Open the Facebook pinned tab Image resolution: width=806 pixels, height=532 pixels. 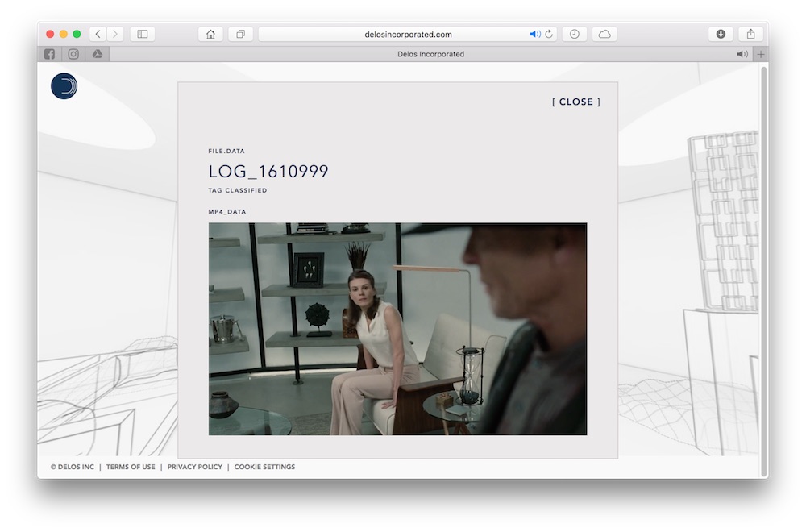pyautogui.click(x=49, y=54)
